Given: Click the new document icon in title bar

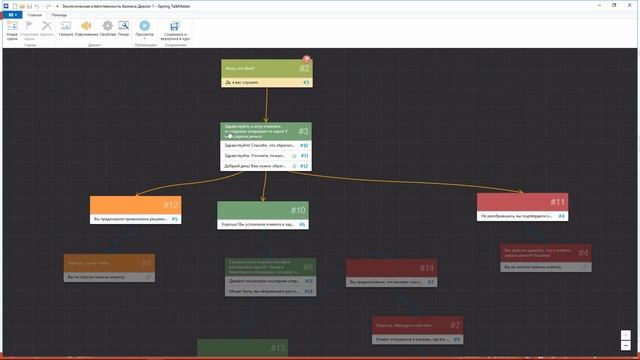Looking at the screenshot, I should tap(15, 6).
